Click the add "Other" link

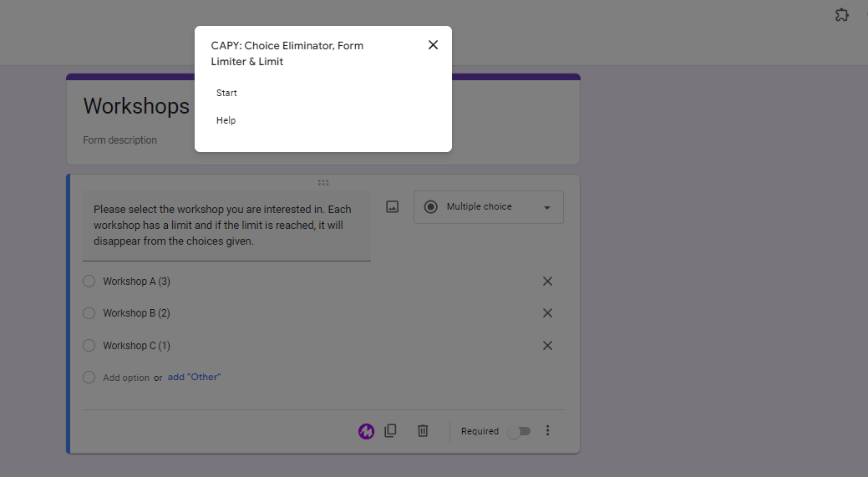click(x=195, y=377)
